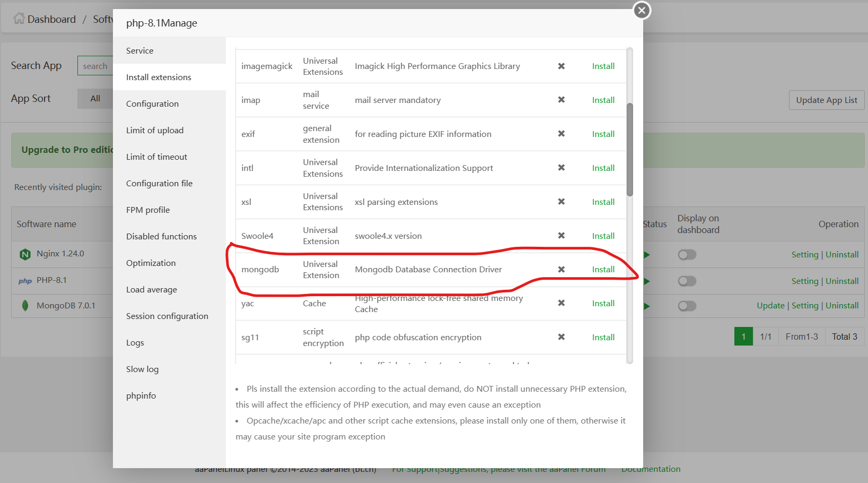Screen dimensions: 868x483
Task: Install the yac extension
Action: pos(603,303)
